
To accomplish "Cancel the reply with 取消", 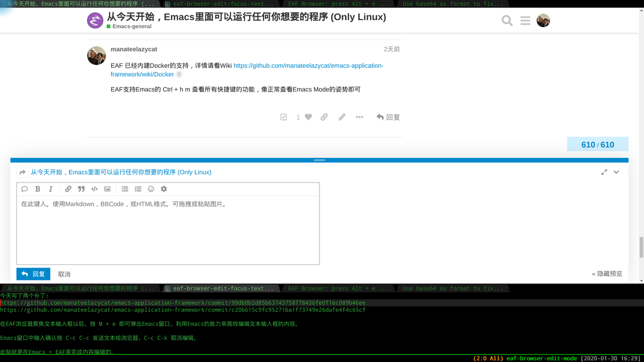I will (x=64, y=275).
